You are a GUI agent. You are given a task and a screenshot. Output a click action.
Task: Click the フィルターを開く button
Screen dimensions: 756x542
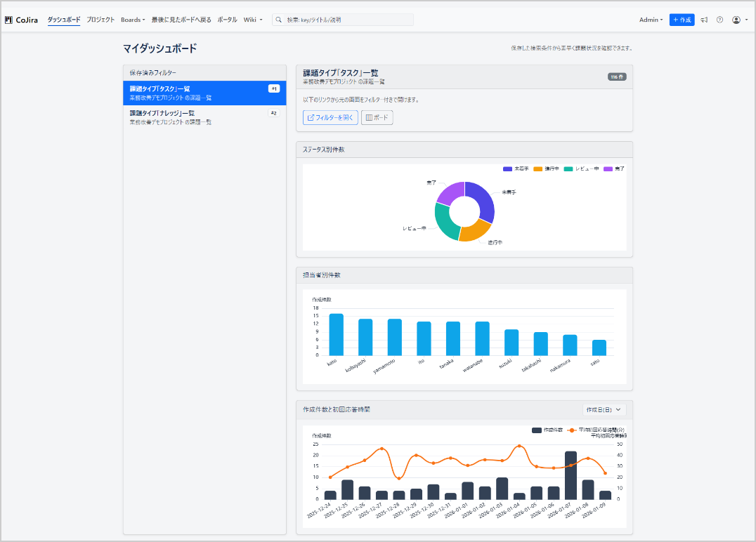[x=330, y=117]
